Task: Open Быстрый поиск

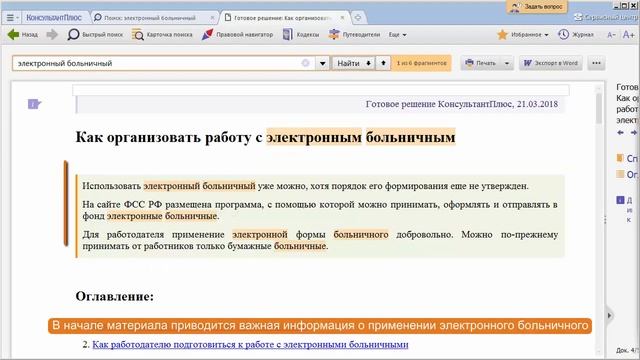Action: point(95,35)
